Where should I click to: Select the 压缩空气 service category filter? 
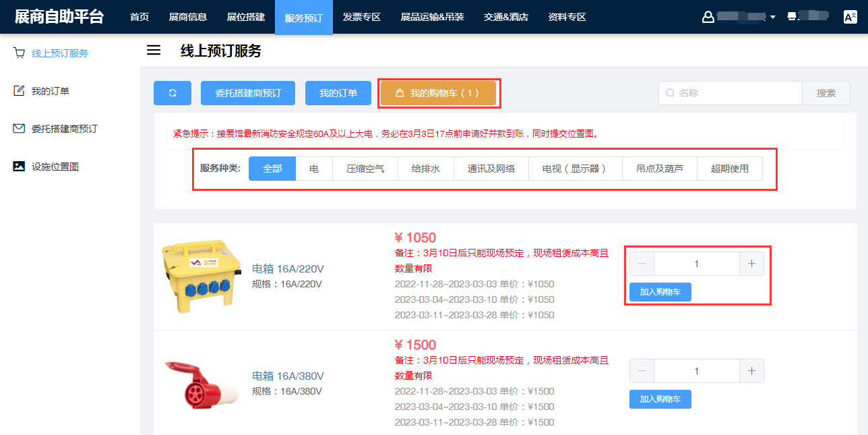[x=365, y=169]
